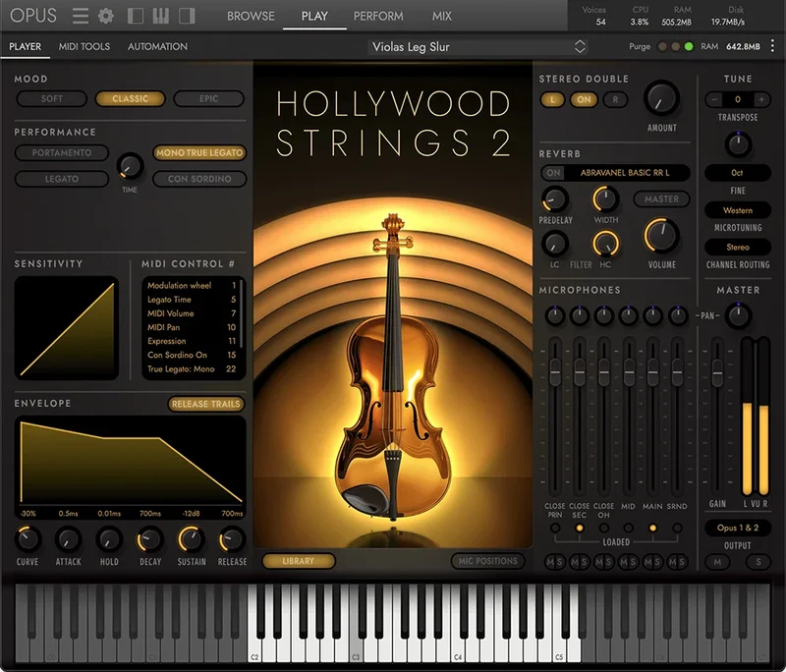This screenshot has height=672, width=786.
Task: Enable Portamento performance mode
Action: pos(62,153)
